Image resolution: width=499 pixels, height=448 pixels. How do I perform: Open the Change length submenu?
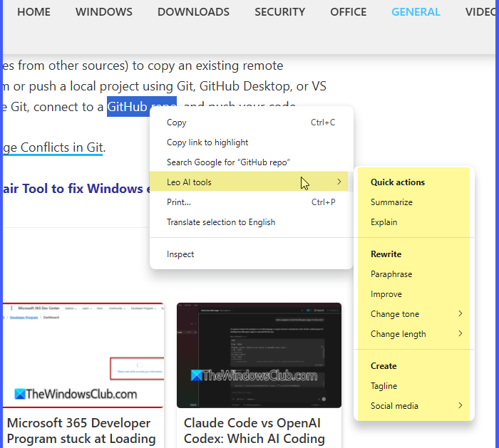pyautogui.click(x=413, y=334)
